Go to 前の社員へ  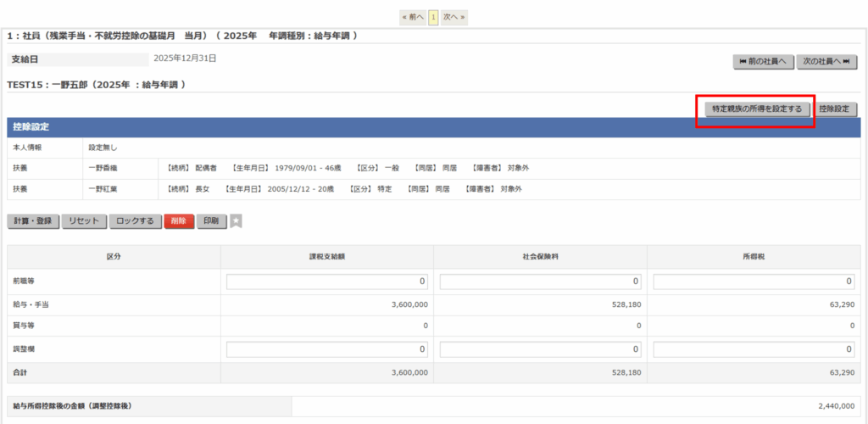763,62
